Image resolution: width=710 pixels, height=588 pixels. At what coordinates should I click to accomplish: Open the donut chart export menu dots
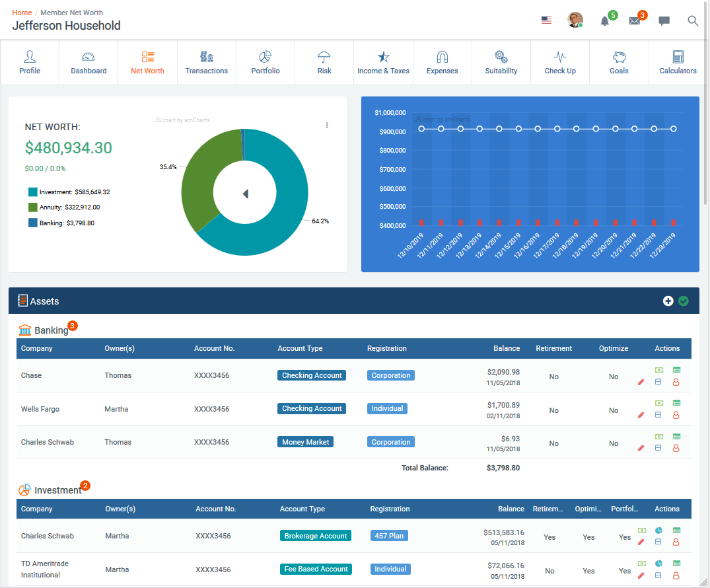pyautogui.click(x=327, y=126)
